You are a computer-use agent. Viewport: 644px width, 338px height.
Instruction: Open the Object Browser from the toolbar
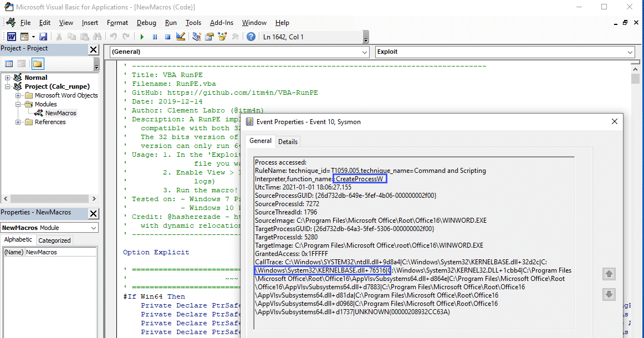click(223, 36)
